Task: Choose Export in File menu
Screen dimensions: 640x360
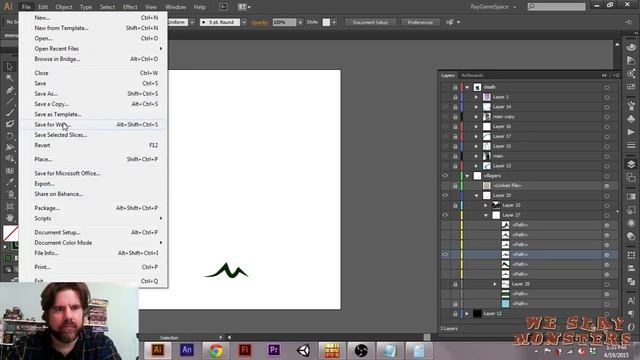Action: 92,184
